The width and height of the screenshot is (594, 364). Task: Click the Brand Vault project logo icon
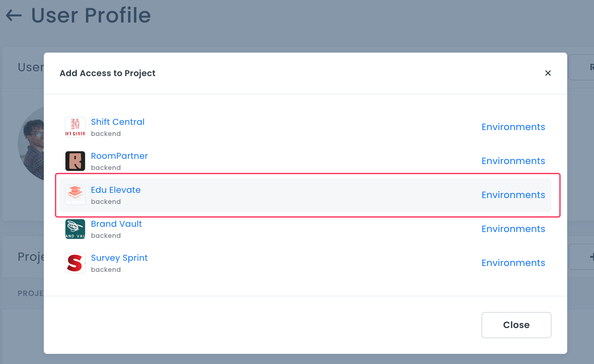[75, 229]
